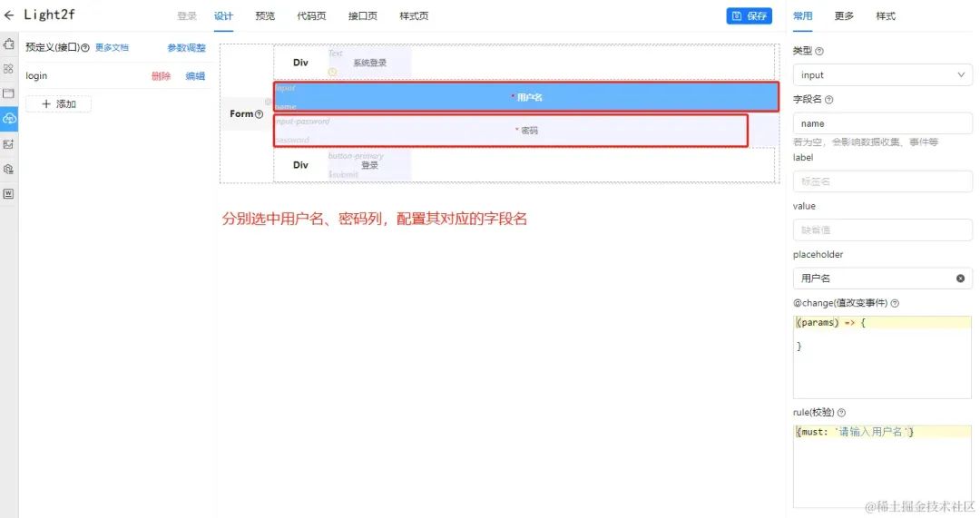The height and width of the screenshot is (518, 980).
Task: Select the 密码 input-password row
Action: 511,131
